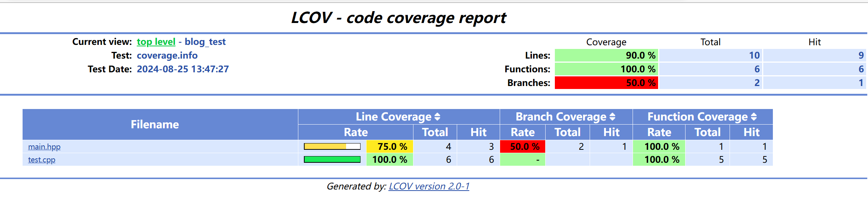Click the coverage.info test name
The image size is (868, 208).
pos(167,56)
